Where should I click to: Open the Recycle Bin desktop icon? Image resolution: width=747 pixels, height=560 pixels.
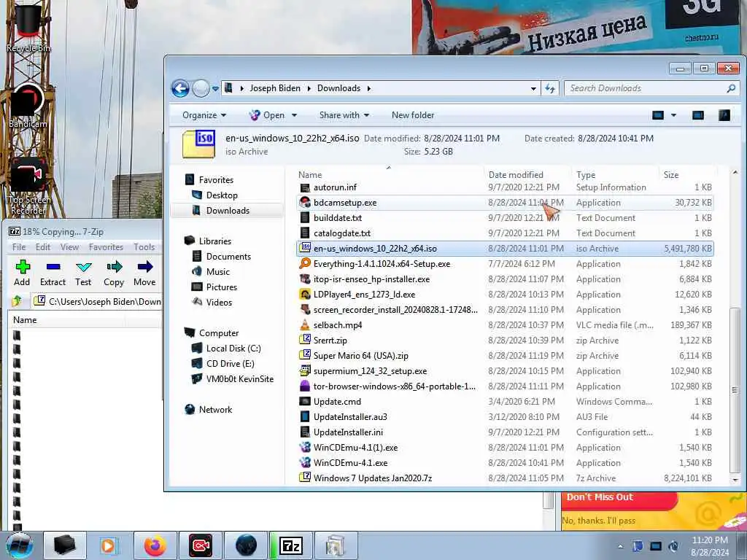(x=28, y=28)
